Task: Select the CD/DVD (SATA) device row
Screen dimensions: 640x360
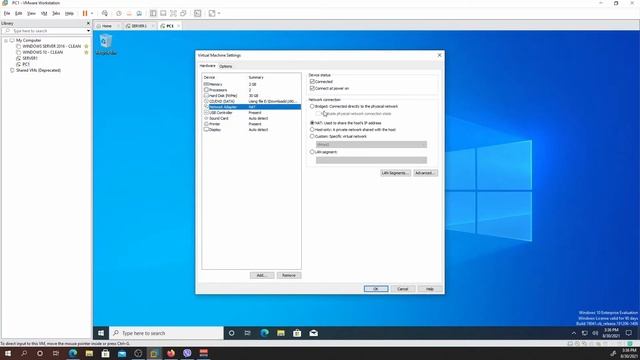Action: (251, 101)
